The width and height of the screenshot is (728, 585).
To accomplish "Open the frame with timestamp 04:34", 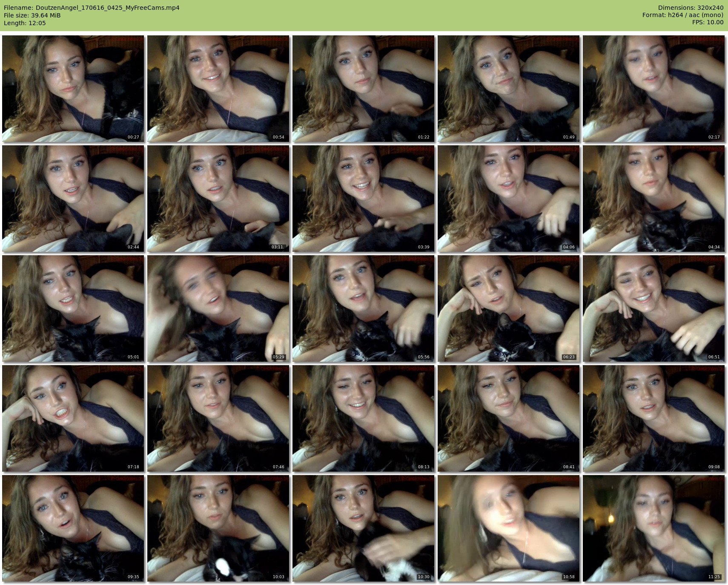I will pyautogui.click(x=654, y=199).
